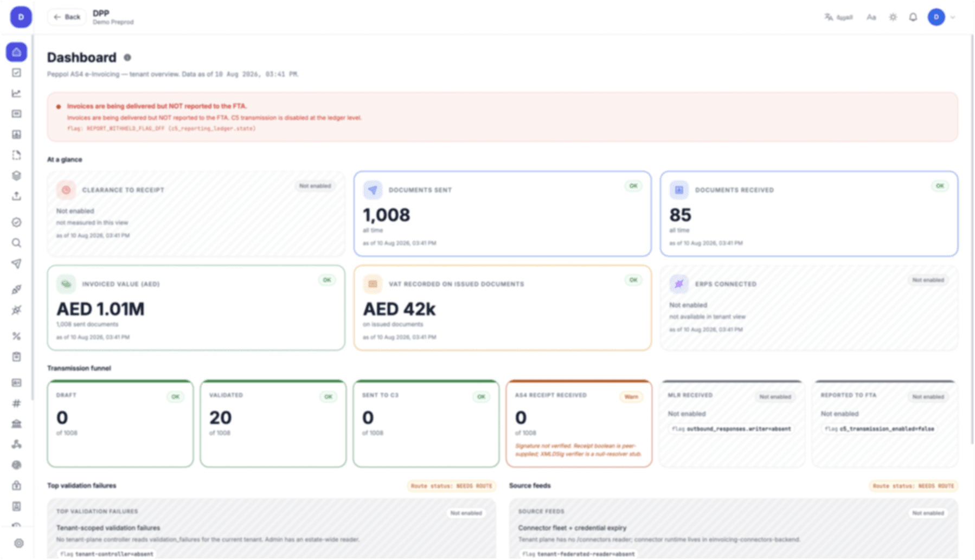The width and height of the screenshot is (975, 560).
Task: Click the Draft funnel stage card
Action: click(x=120, y=423)
